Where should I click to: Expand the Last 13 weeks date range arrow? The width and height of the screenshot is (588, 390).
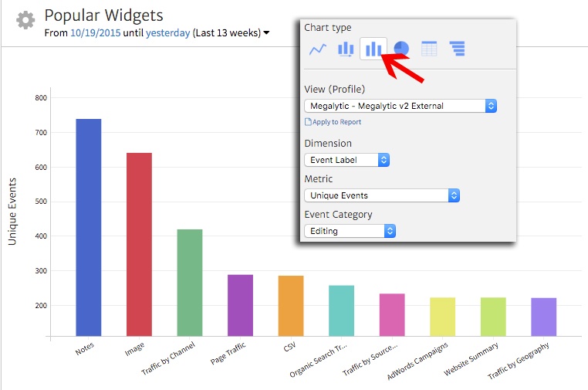click(266, 32)
